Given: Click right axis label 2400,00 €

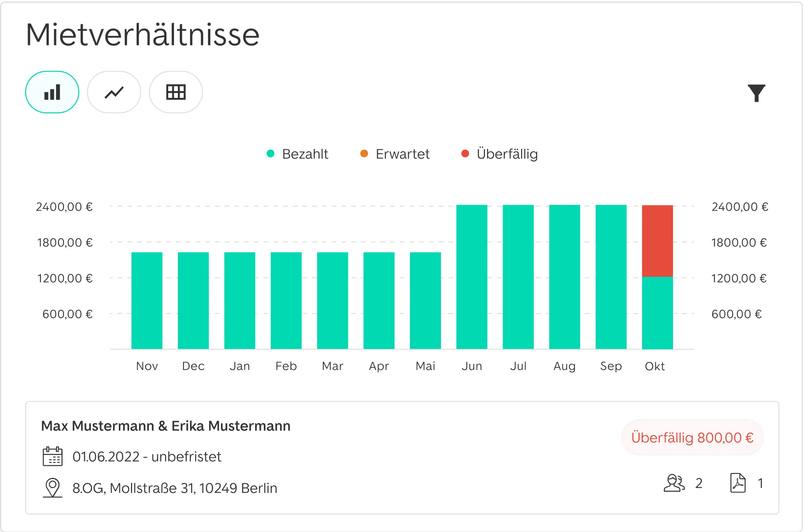Looking at the screenshot, I should [740, 207].
